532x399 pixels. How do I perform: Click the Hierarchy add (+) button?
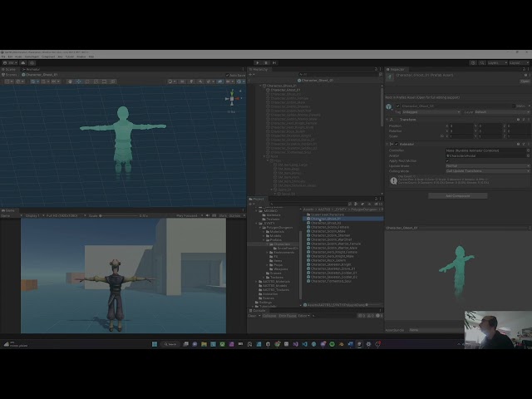250,74
